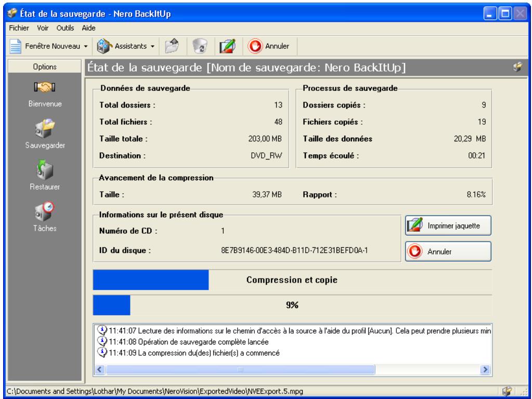This screenshot has width=532, height=399.
Task: Click info icon of 11:41:07 log entry
Action: 102,330
